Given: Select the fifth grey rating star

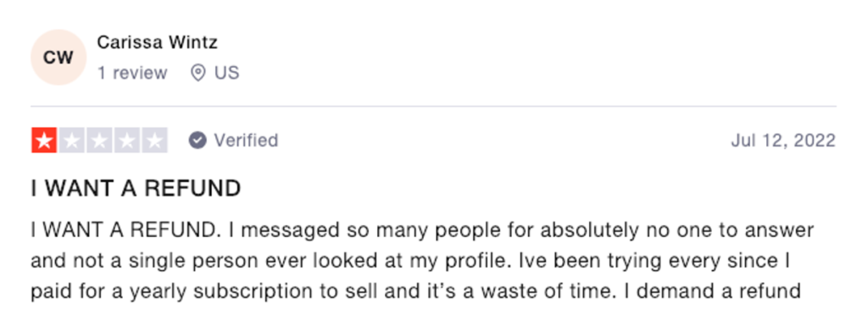Looking at the screenshot, I should click(x=154, y=141).
